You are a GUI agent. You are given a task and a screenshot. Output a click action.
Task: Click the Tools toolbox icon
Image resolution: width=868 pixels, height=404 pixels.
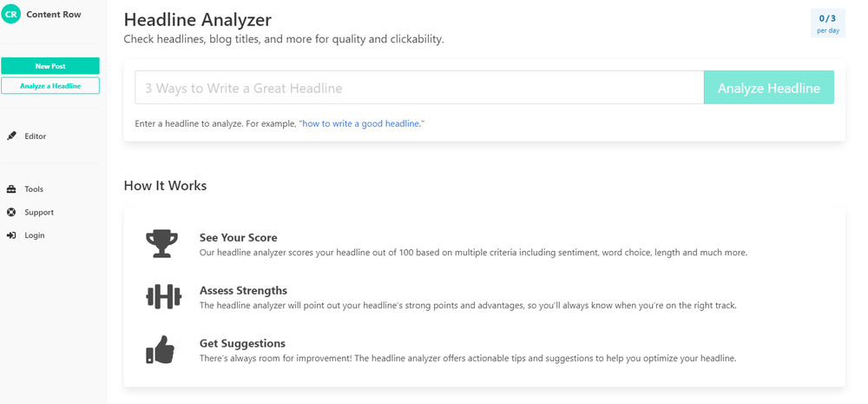11,189
